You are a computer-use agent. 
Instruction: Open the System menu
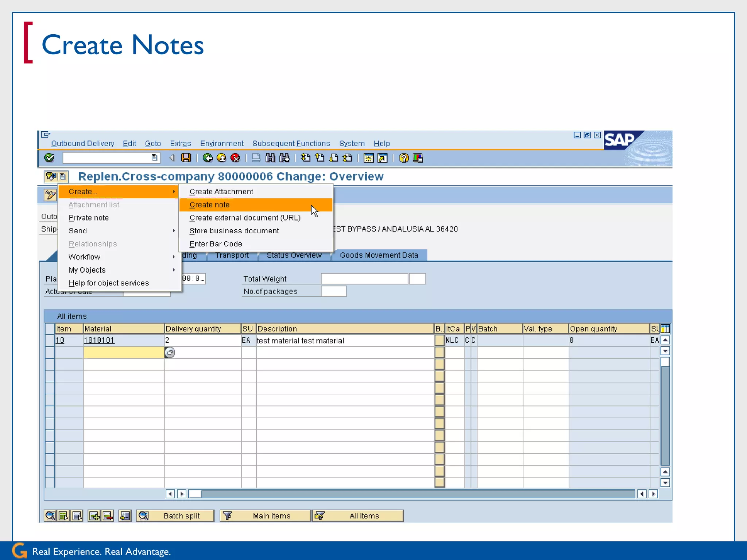pyautogui.click(x=352, y=143)
